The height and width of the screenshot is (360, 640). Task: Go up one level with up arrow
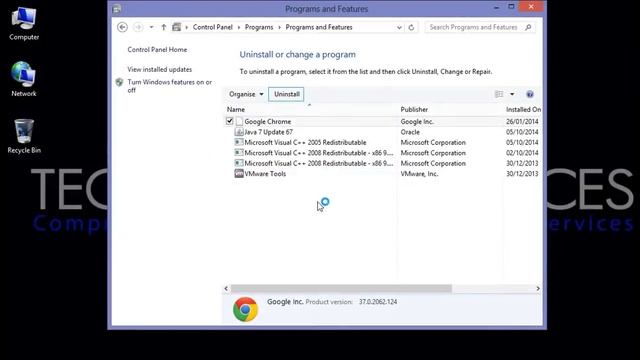click(x=164, y=27)
